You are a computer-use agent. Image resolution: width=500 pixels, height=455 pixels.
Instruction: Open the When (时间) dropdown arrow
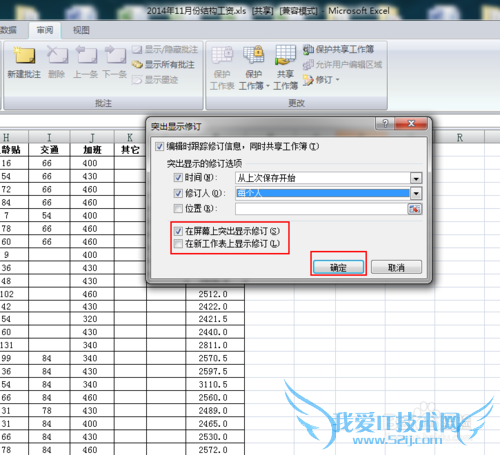click(416, 178)
